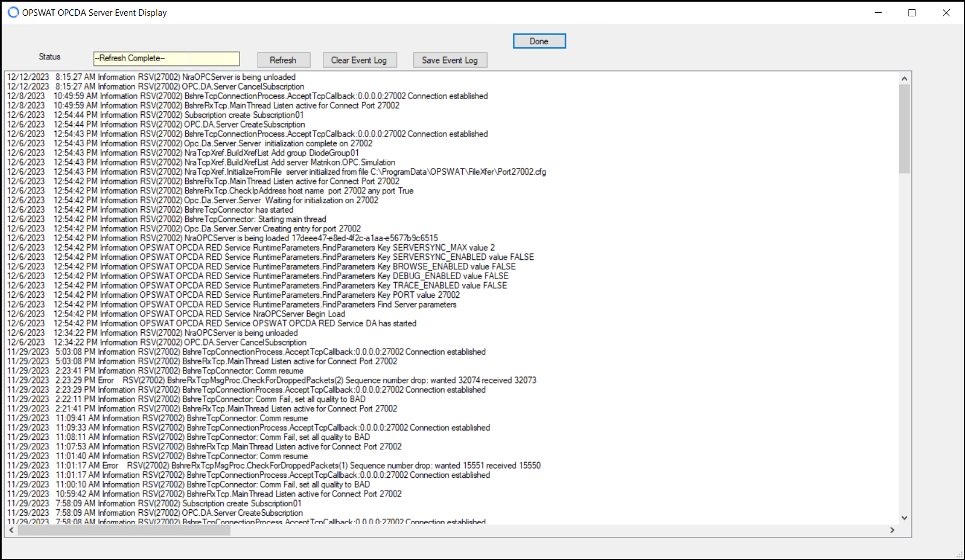Select 'OPSWAT OPCDA RED Service DA has started' entry
This screenshot has height=560, width=965.
point(212,323)
